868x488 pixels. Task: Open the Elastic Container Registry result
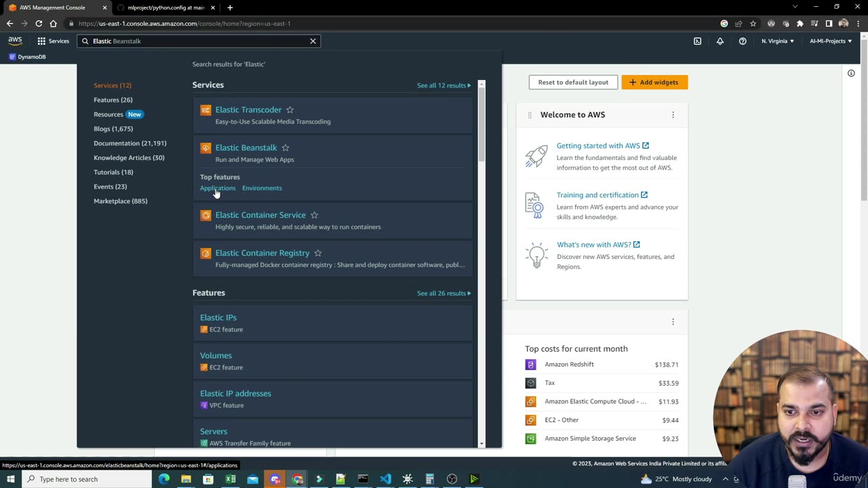pyautogui.click(x=262, y=253)
